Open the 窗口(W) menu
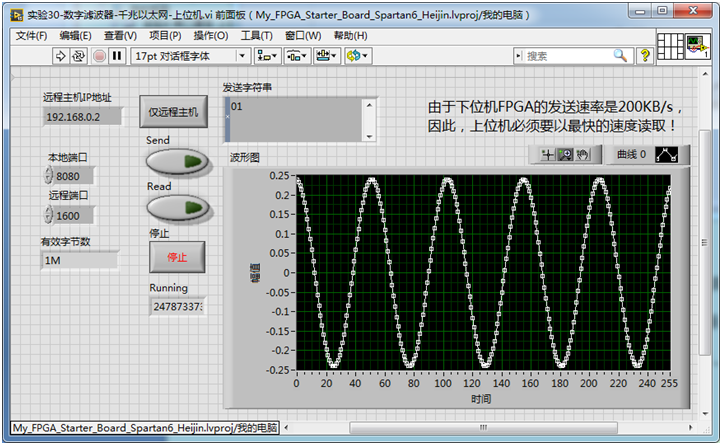This screenshot has height=445, width=722. [x=303, y=36]
